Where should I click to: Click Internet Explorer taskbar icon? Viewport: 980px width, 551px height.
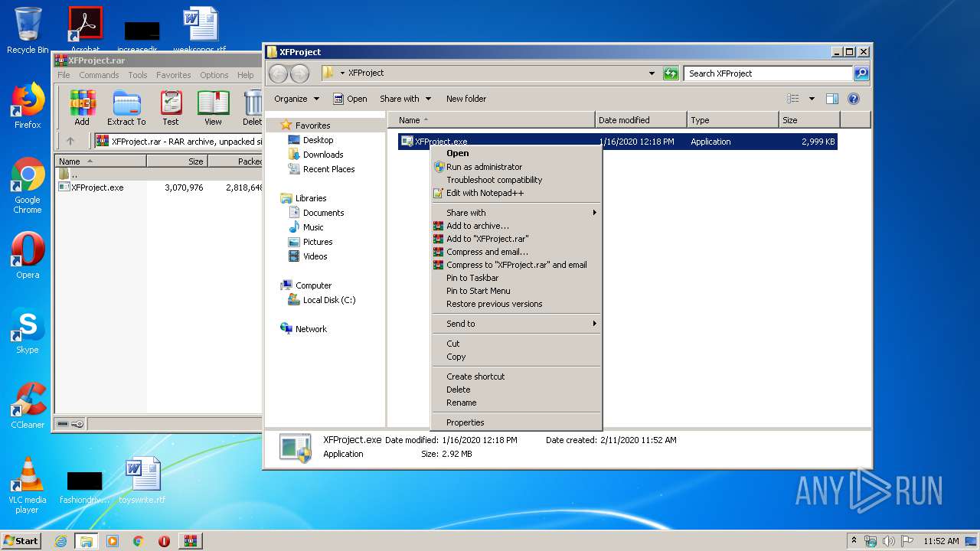(x=60, y=541)
